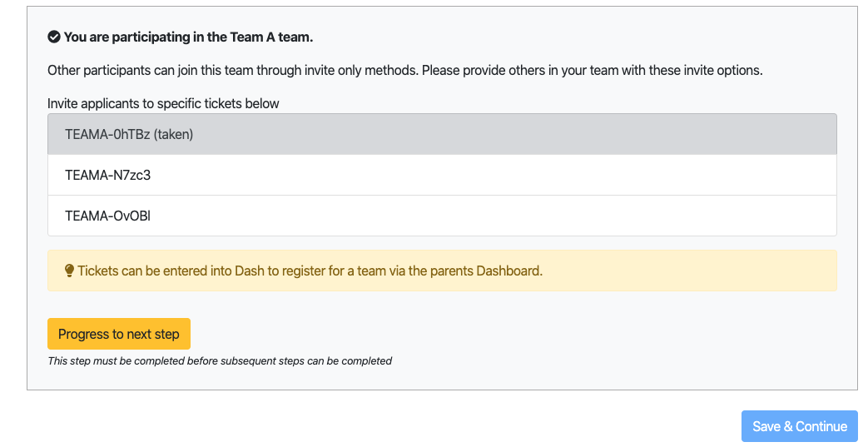Viewport: 868px width, 447px height.
Task: Click the paragraph about invite only methods
Action: point(405,71)
